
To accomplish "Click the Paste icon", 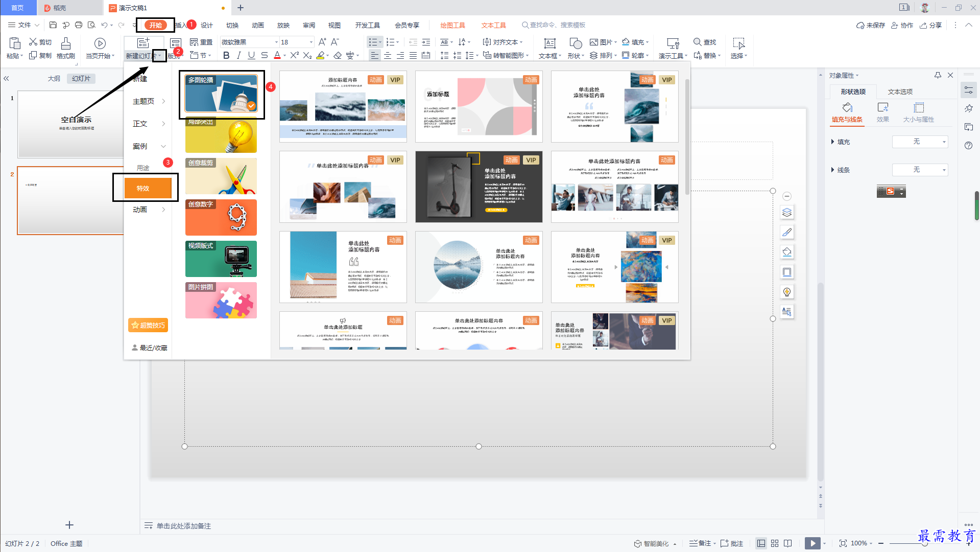I will (14, 43).
